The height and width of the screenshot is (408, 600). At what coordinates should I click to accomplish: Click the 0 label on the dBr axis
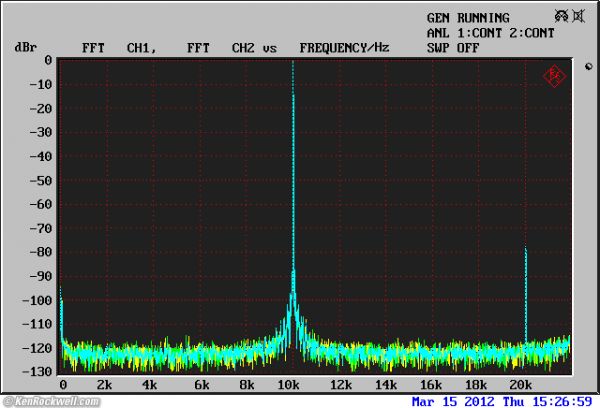48,60
